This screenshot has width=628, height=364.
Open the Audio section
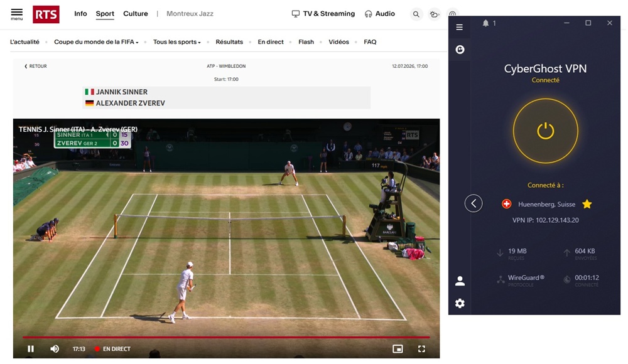click(385, 14)
